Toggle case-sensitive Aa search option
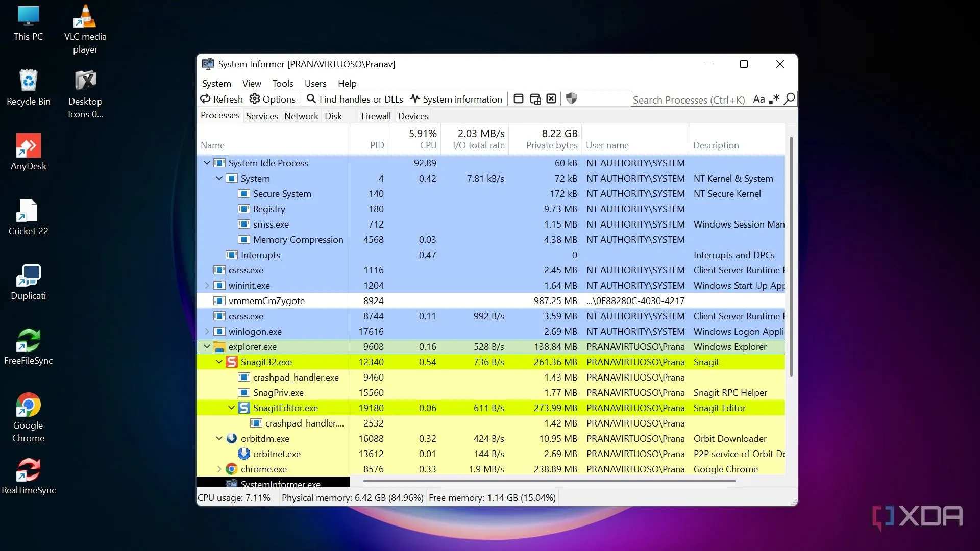This screenshot has height=551, width=980. 759,99
